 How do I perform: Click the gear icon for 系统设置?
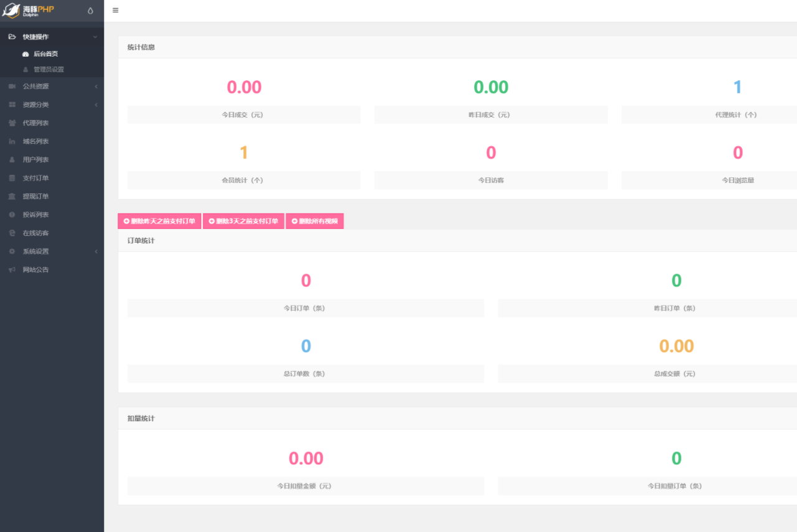coord(12,251)
